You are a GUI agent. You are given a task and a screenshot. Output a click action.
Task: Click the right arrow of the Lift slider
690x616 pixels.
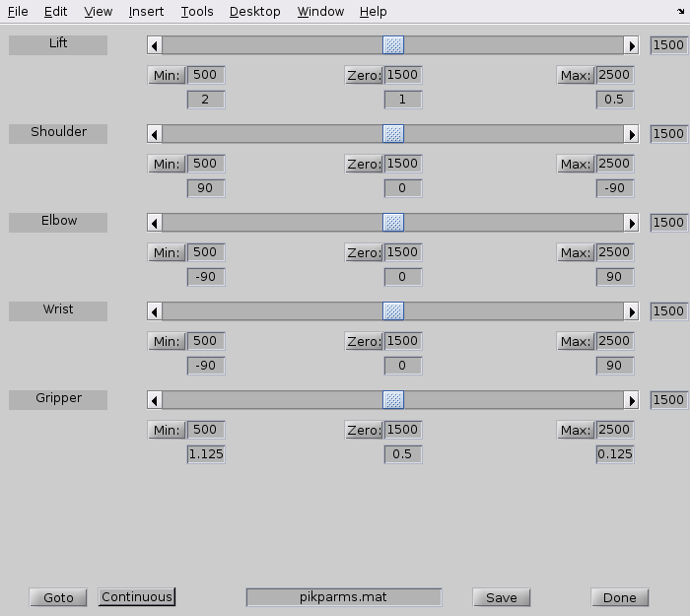[x=632, y=45]
